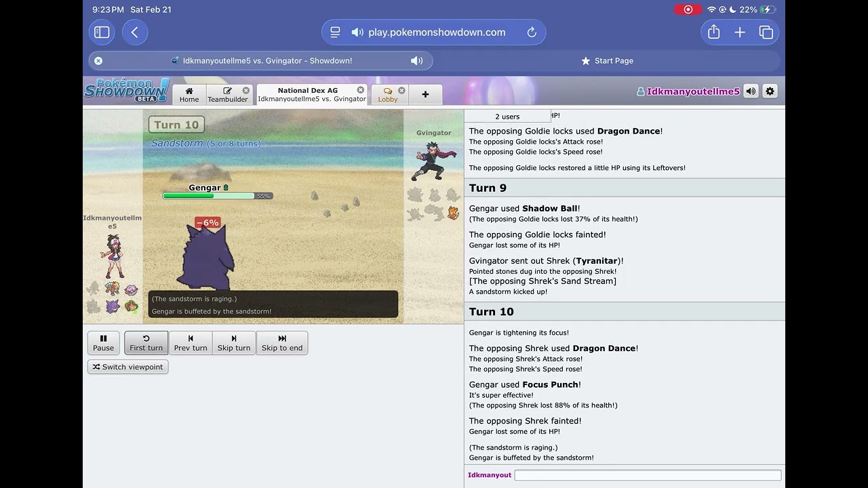
Task: Close the Teambuilder tab
Action: click(246, 90)
